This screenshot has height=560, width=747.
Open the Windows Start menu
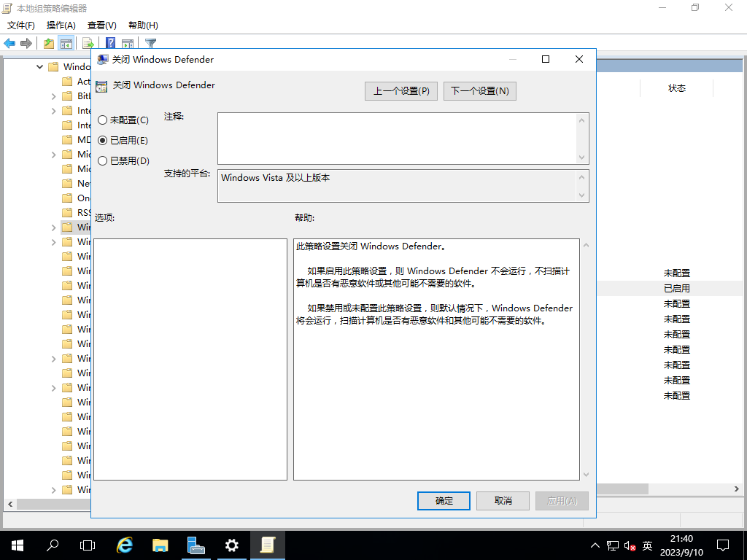18,545
